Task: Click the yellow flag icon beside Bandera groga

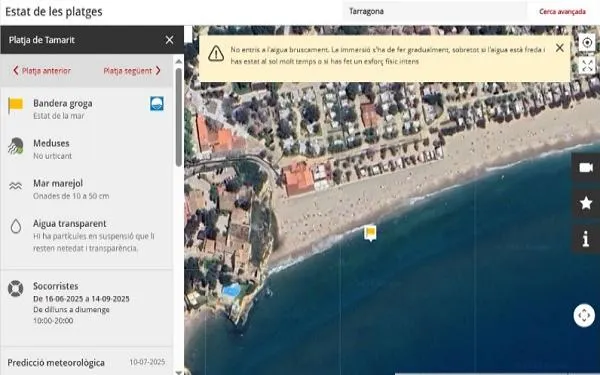Action: pos(16,105)
